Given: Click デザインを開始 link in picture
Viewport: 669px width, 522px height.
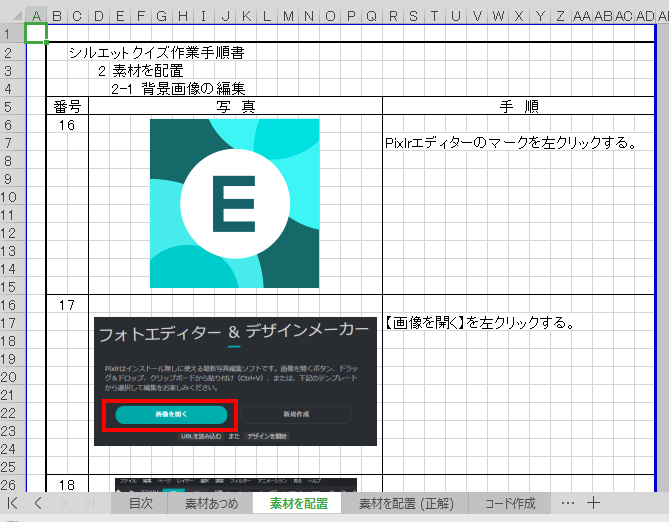Looking at the screenshot, I should click(x=267, y=436).
